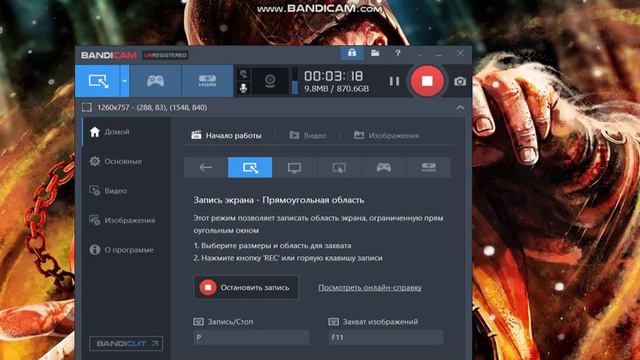640x360 pixels.
Task: Click the rectangle area icon beside dimensions
Action: point(87,107)
